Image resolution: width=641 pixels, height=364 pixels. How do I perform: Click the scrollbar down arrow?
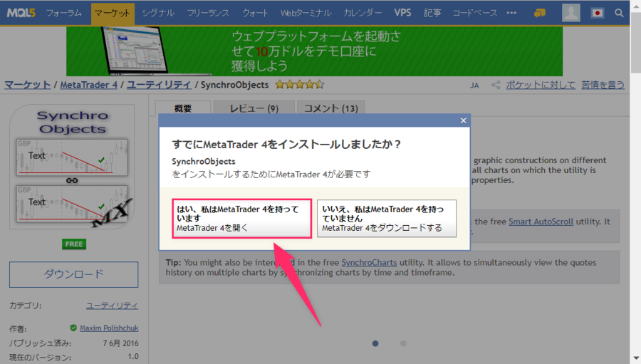(636, 358)
